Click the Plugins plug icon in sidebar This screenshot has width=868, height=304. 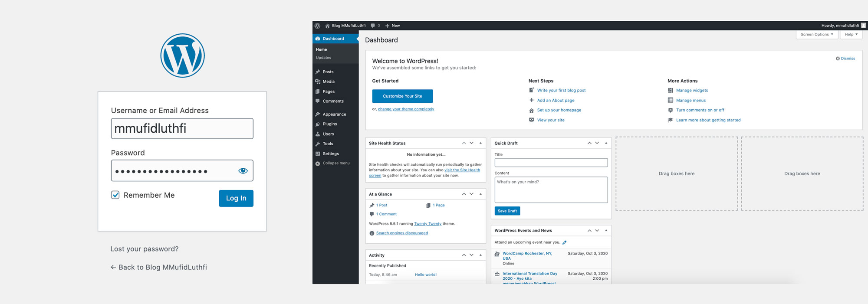[318, 124]
